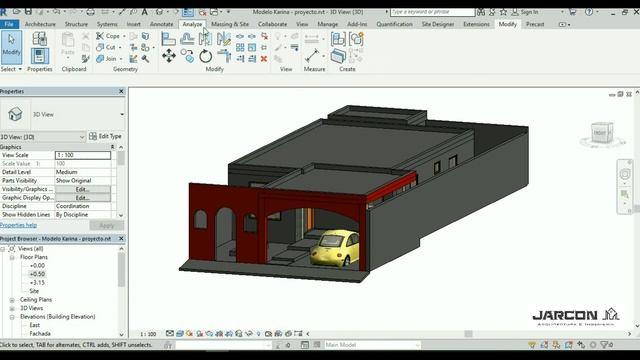Select the +3.15 floor plan
This screenshot has width=640, height=360.
(37, 283)
